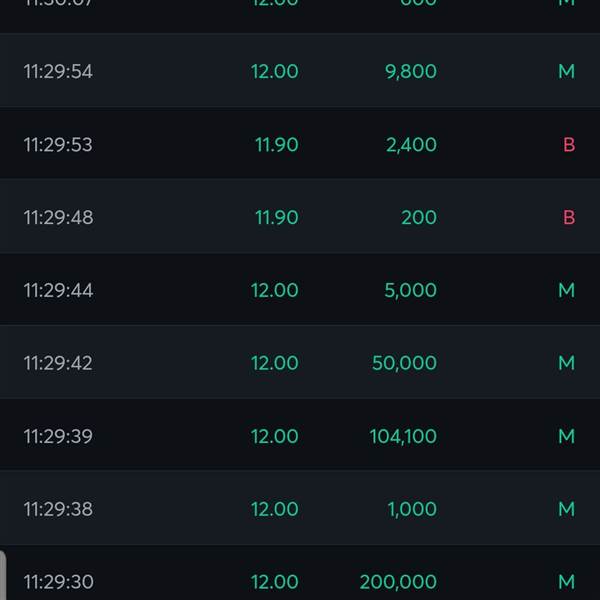Select the 104,100 volume entry
Viewport: 600px width, 600px height.
[x=403, y=436]
